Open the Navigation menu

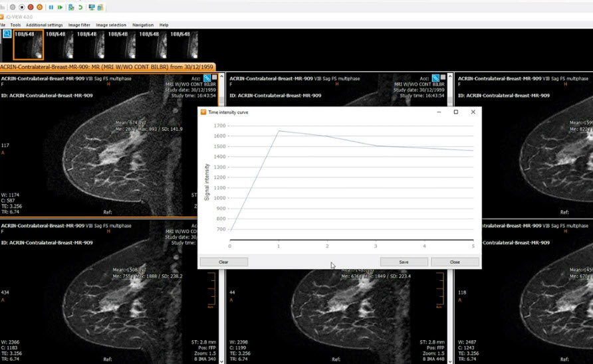point(143,25)
